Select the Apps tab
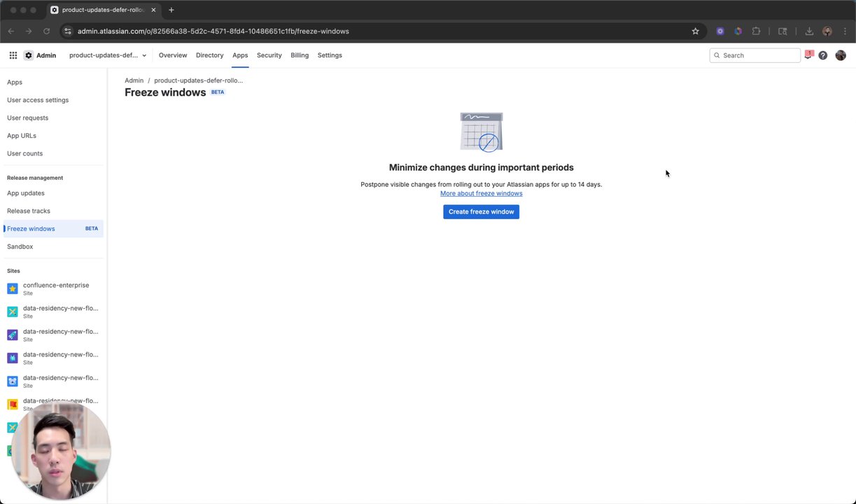 coord(240,55)
